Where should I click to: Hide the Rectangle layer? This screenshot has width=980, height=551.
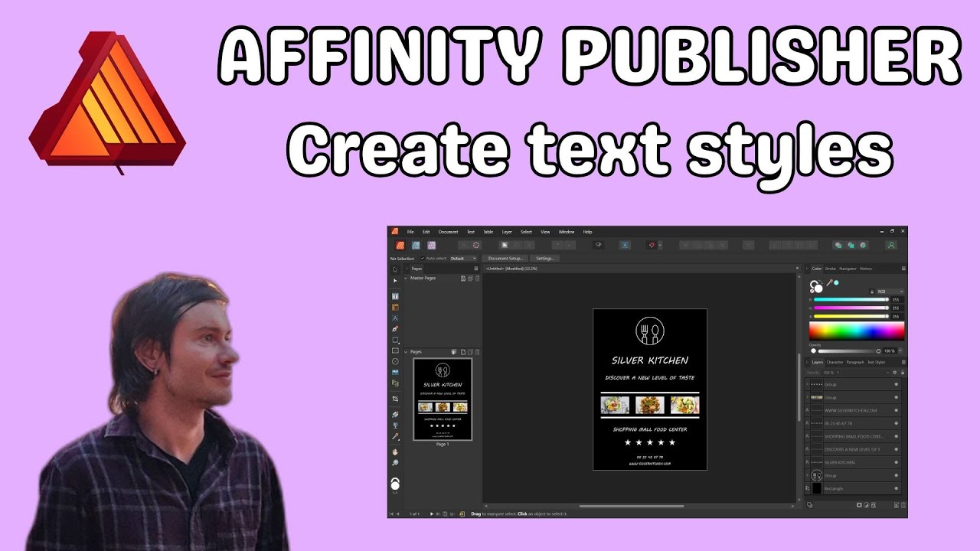click(x=896, y=488)
